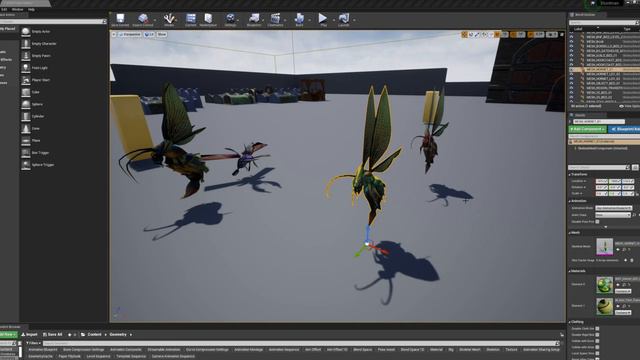The width and height of the screenshot is (640, 360).
Task: Open the Modes toolbar icon
Action: (x=169, y=20)
